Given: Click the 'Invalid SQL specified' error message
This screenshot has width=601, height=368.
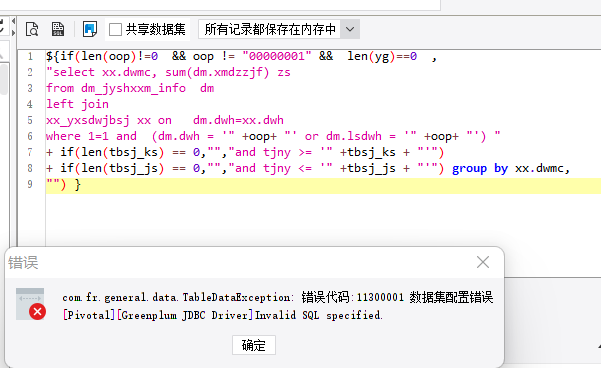Looking at the screenshot, I should point(319,315).
